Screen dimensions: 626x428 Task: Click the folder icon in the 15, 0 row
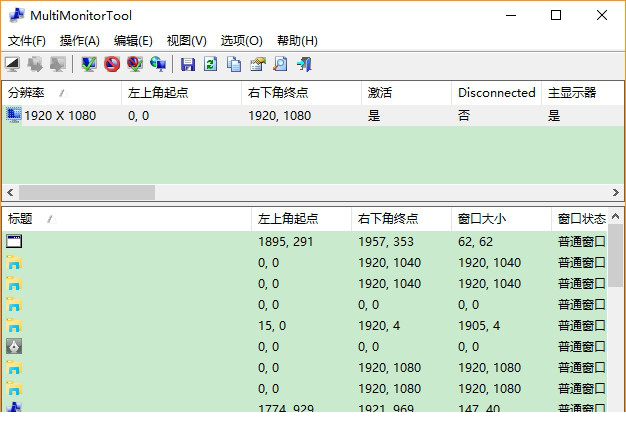14,325
